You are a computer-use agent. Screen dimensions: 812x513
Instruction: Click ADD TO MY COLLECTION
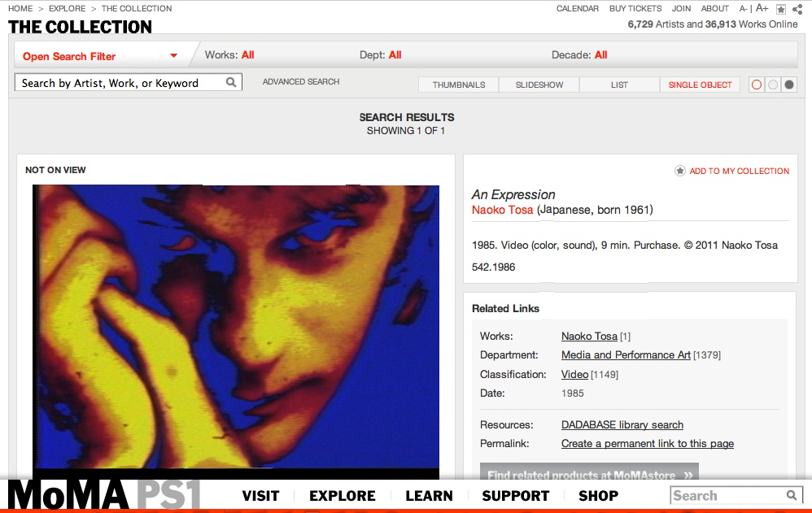[x=740, y=171]
